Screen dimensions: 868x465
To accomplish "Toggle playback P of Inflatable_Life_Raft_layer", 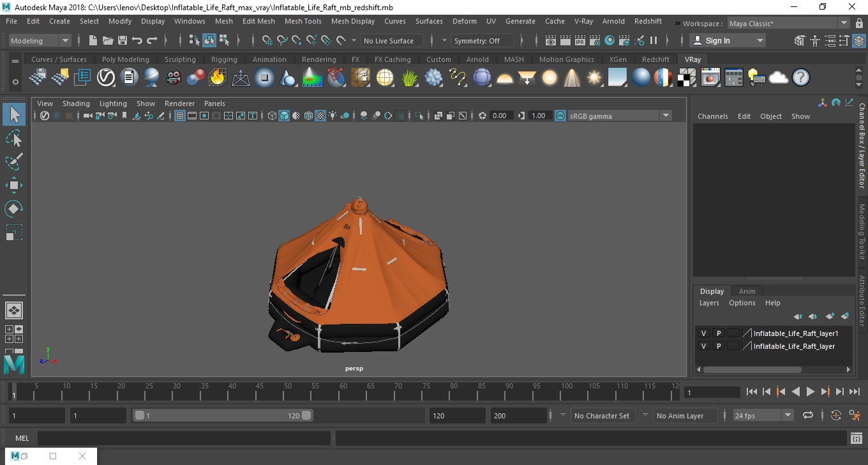I will click(719, 346).
